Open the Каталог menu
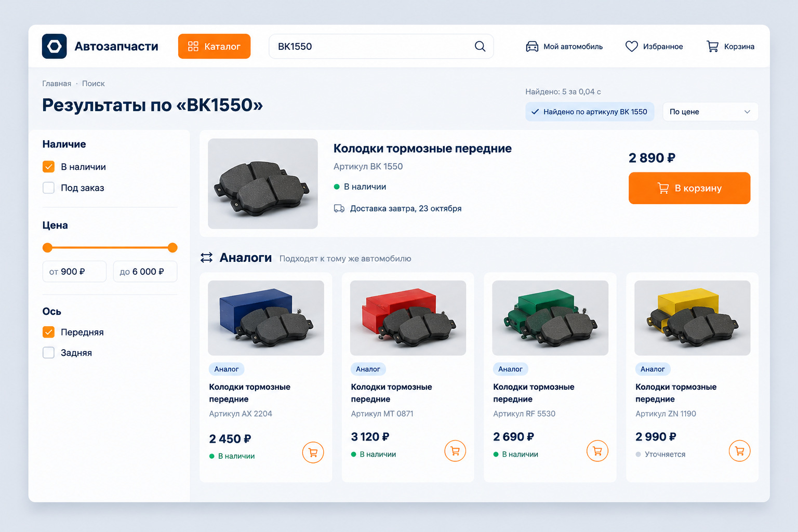 pos(214,46)
